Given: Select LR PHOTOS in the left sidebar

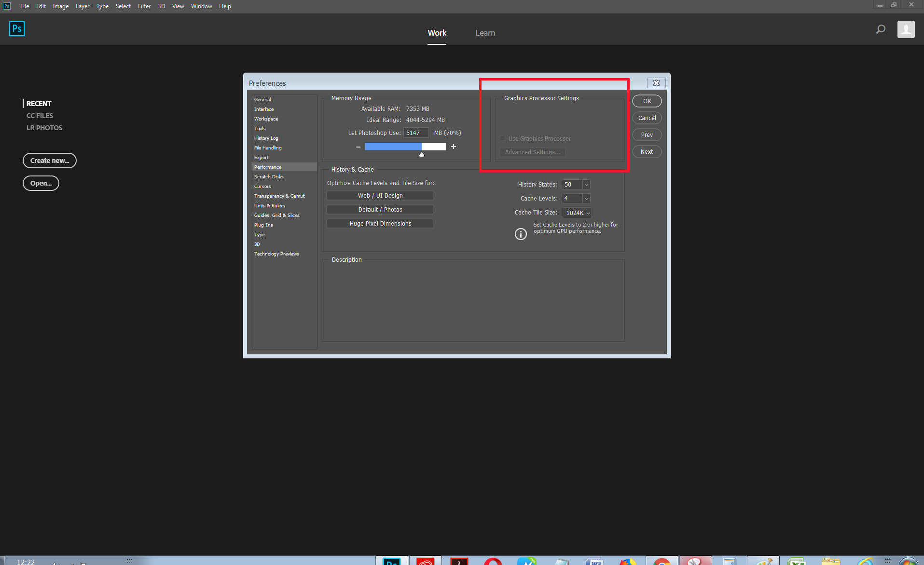Looking at the screenshot, I should tap(44, 128).
